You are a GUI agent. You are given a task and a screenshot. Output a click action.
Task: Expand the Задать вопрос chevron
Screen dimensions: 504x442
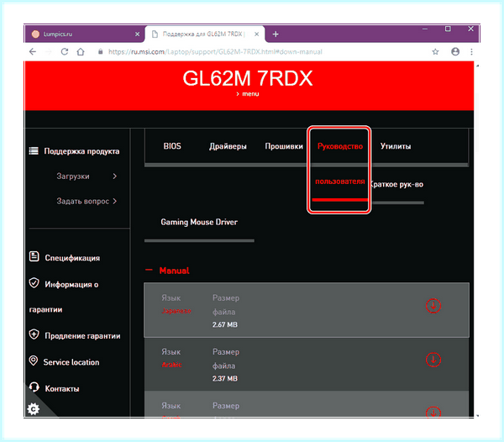click(115, 201)
